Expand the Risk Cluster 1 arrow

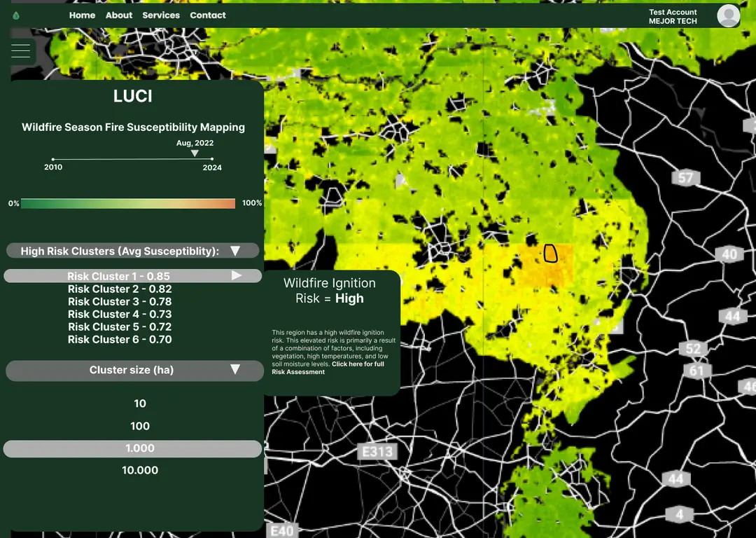pos(237,275)
